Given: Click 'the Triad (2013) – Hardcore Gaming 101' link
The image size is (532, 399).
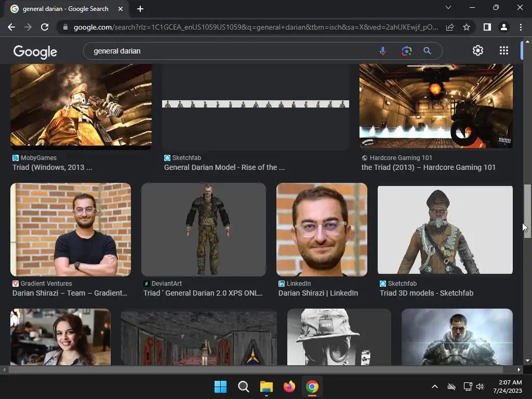Looking at the screenshot, I should click(429, 167).
